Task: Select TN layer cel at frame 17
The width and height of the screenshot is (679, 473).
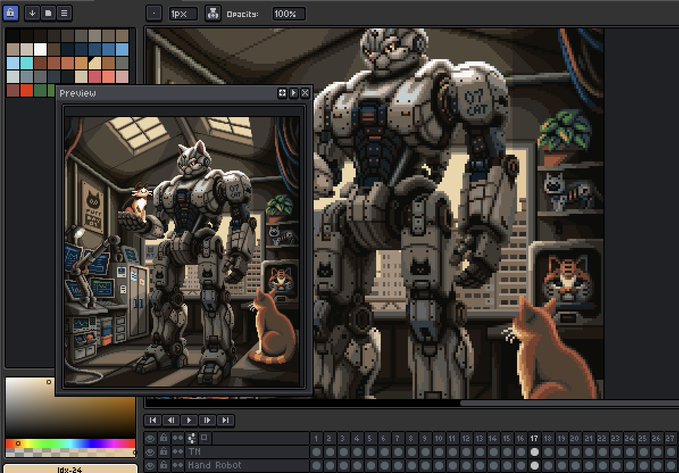Action: click(534, 452)
